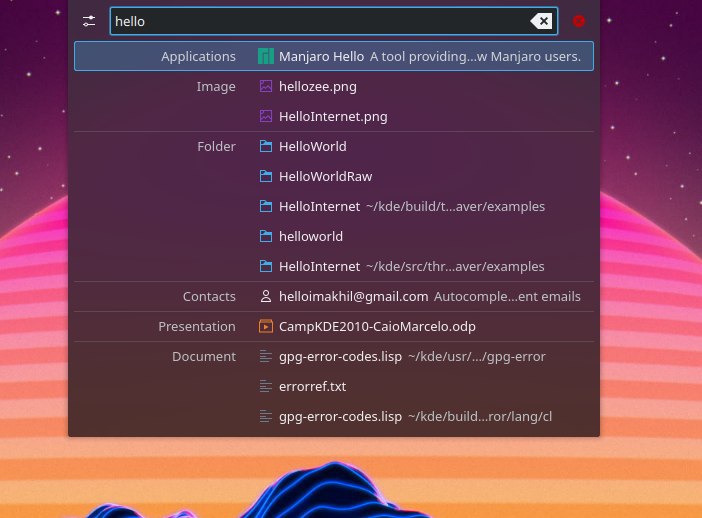Screen dimensions: 702x518
Task: Launch the Manjaro Hello result
Action: point(334,56)
